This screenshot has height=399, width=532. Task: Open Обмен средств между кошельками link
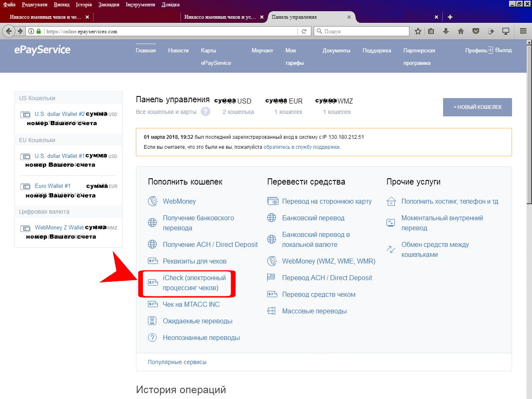[435, 249]
